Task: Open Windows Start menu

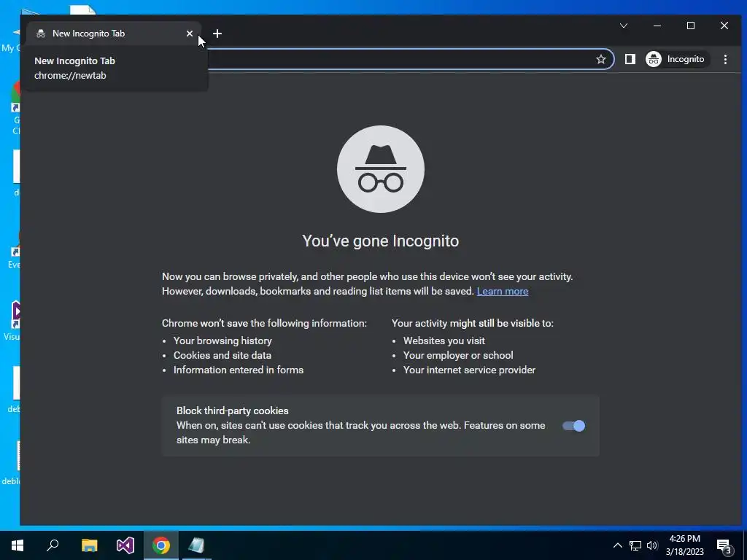Action: coord(18,545)
